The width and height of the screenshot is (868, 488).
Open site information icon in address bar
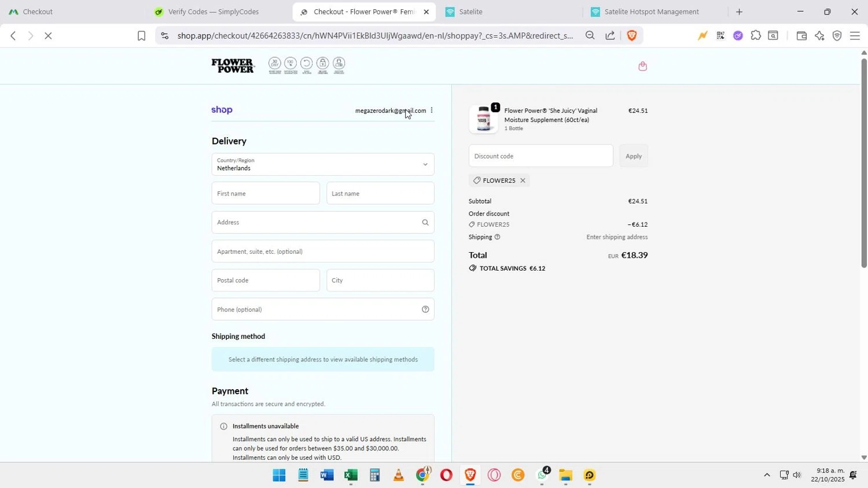(165, 36)
